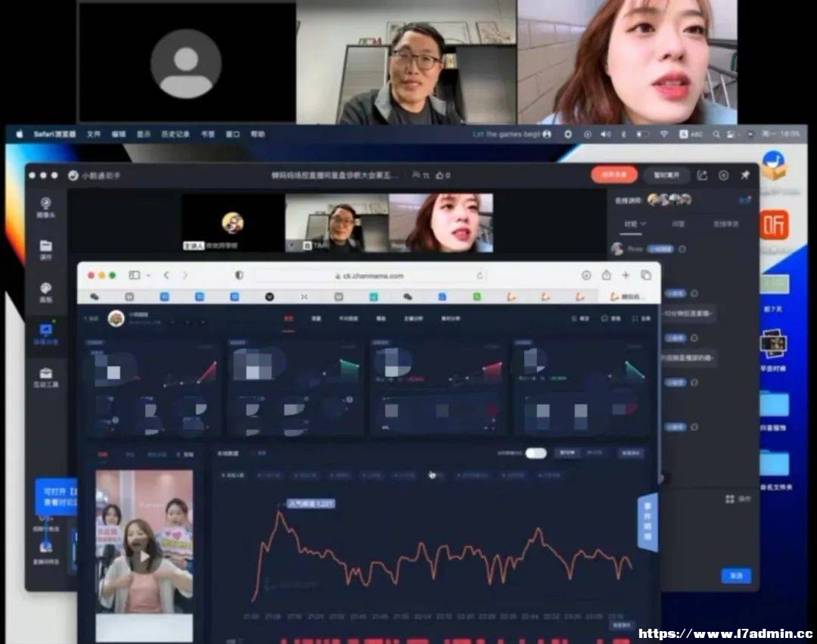Click the Safari share icon
The image size is (817, 644).
pyautogui.click(x=606, y=275)
